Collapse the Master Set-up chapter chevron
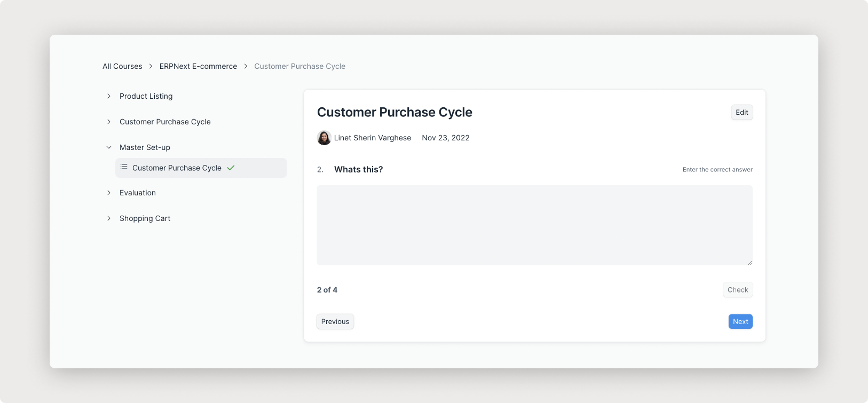868x403 pixels. (x=109, y=147)
